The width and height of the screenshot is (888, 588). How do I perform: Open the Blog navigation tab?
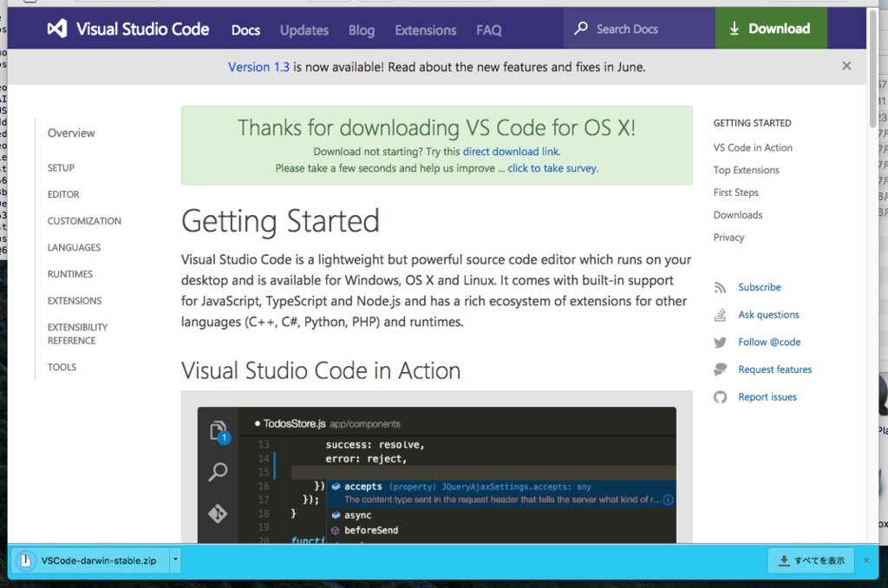(362, 30)
